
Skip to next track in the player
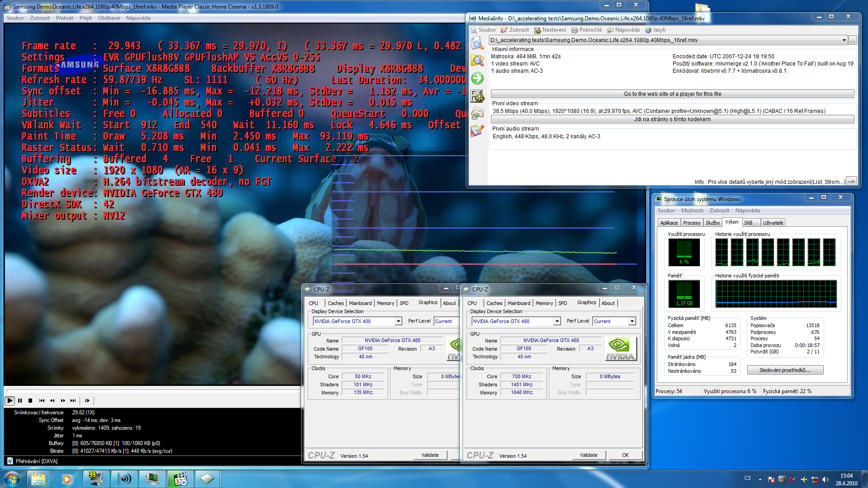click(73, 400)
